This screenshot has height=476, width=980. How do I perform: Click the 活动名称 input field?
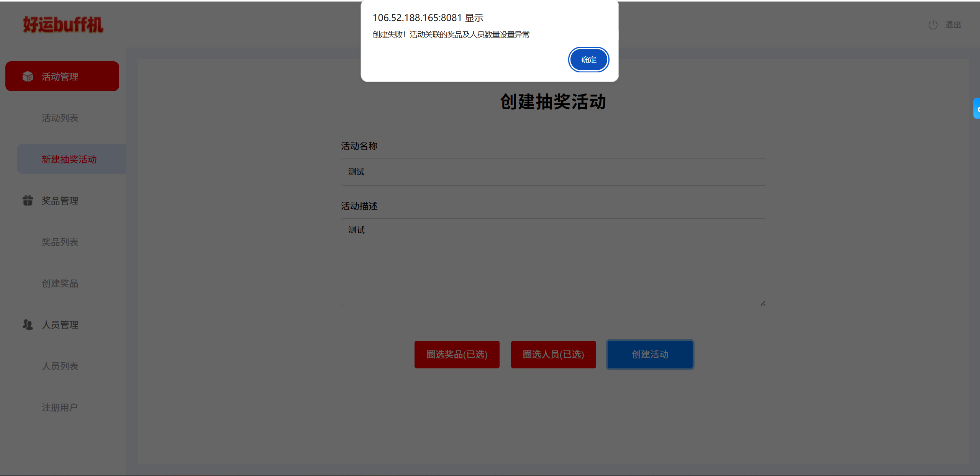tap(553, 172)
